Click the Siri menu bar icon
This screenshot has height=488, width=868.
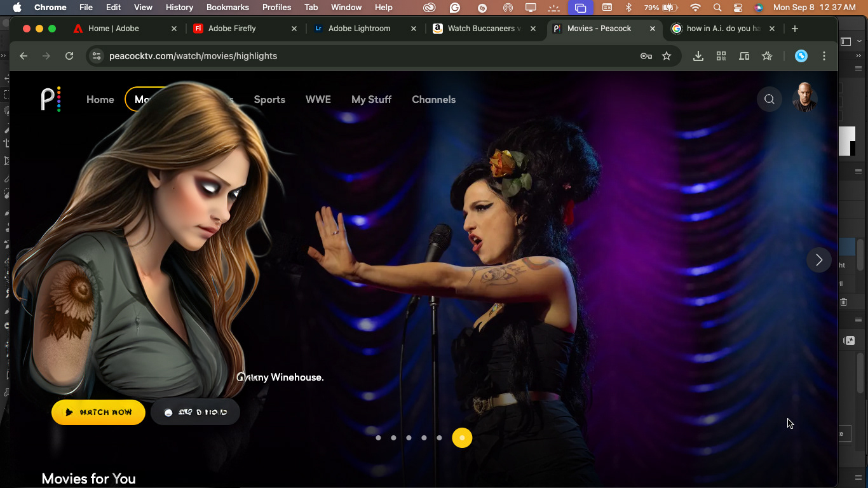point(758,8)
